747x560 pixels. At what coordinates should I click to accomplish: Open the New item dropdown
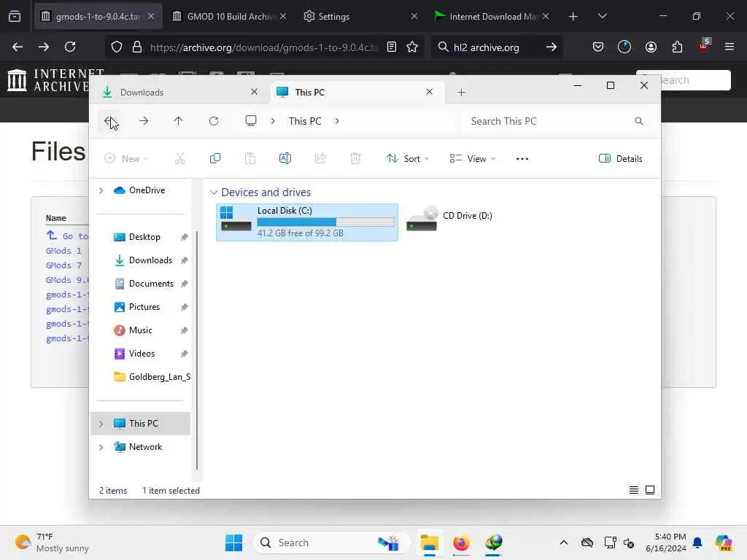click(126, 158)
